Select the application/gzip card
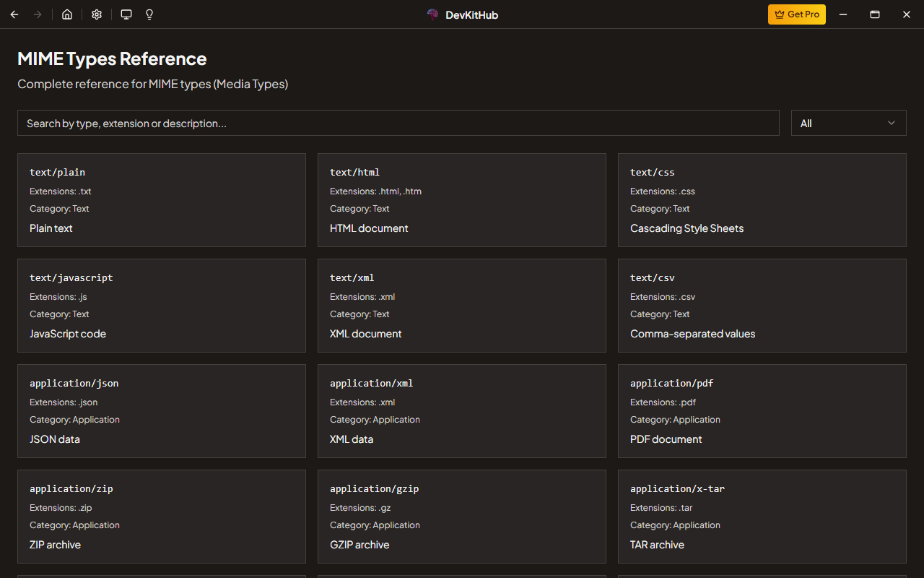 [462, 517]
